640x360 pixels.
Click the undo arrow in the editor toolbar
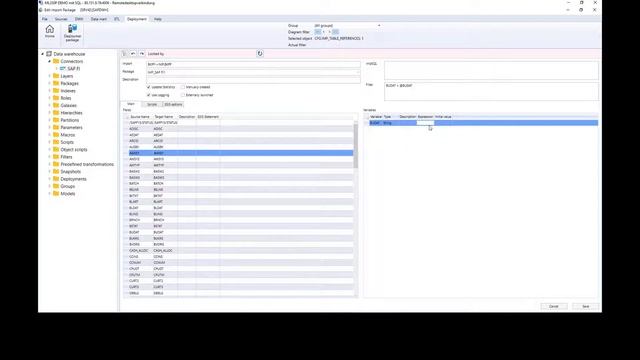click(133, 53)
